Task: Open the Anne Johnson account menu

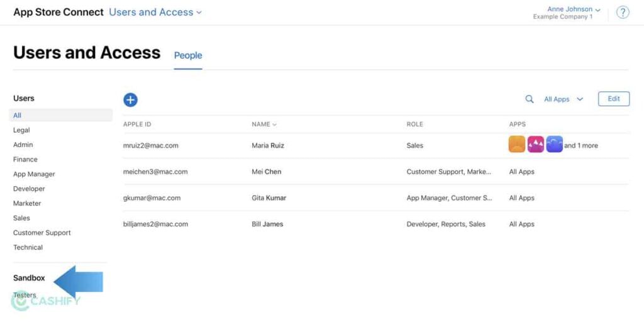Action: point(574,9)
